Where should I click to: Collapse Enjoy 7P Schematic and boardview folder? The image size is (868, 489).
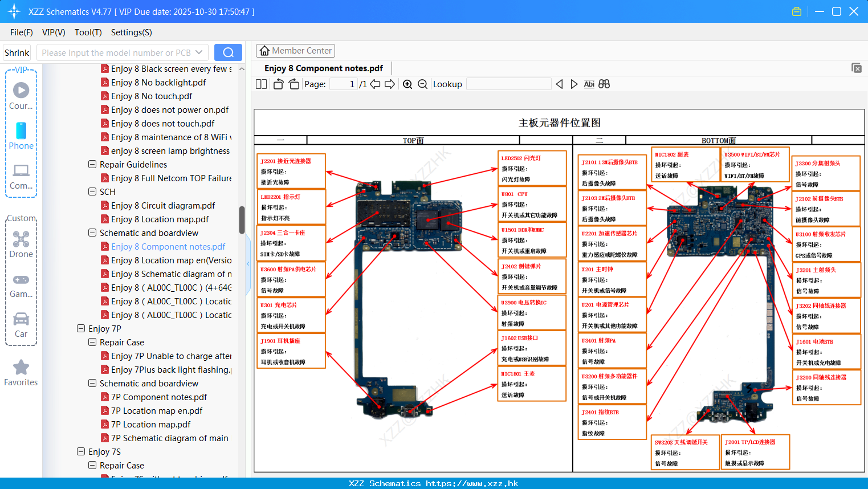pos(92,383)
